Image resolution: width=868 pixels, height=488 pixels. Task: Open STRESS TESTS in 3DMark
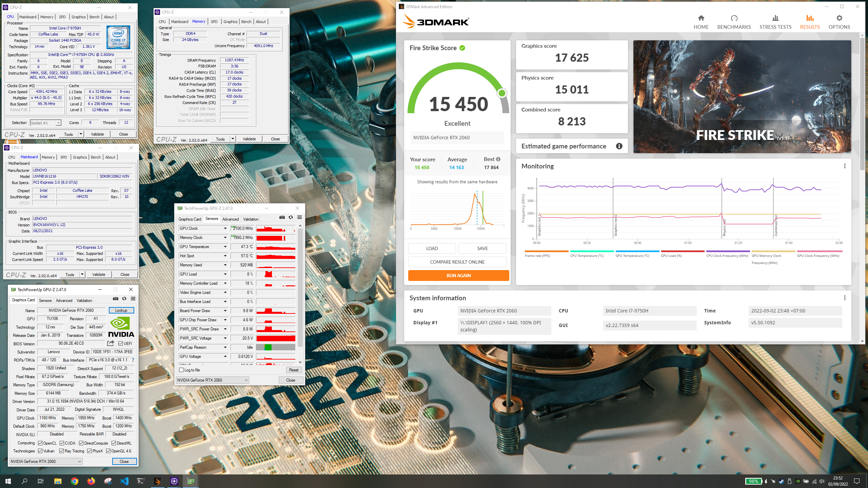coord(775,22)
